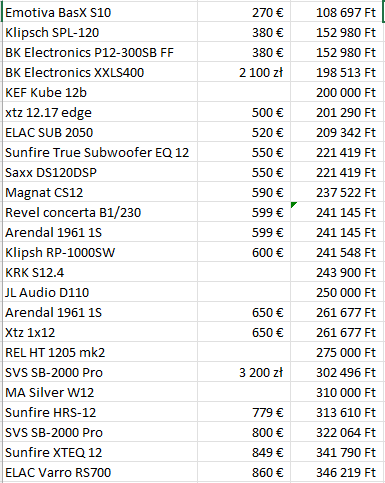Select the cell 'Emotiva BasX S10'

(x=100, y=12)
